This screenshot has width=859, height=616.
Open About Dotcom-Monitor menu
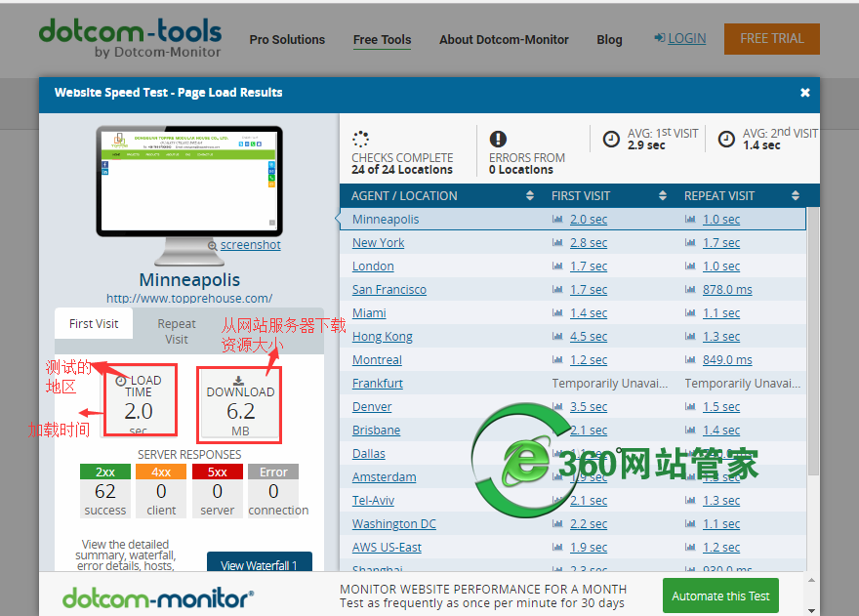pos(504,39)
